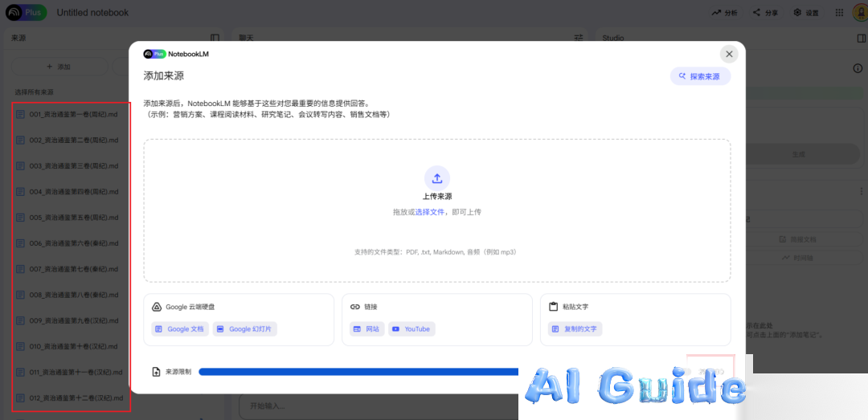
Task: Click the 上传来源 label
Action: (436, 197)
